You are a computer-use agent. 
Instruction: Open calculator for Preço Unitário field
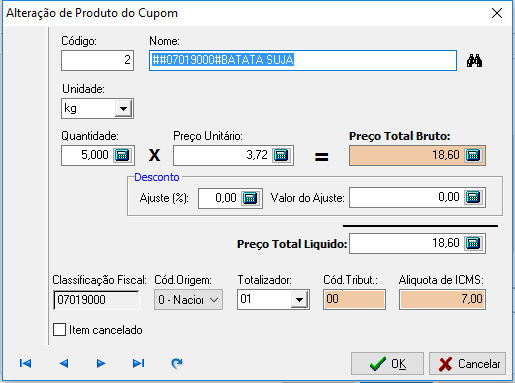tap(281, 155)
